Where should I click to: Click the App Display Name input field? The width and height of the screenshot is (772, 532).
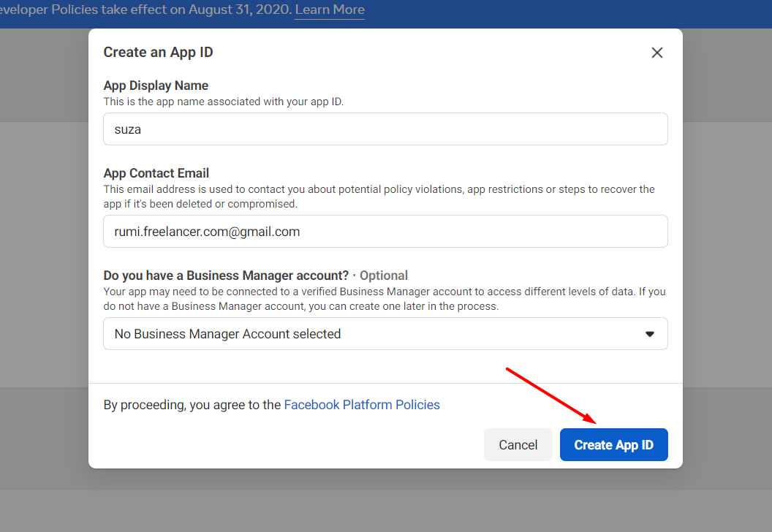[385, 129]
